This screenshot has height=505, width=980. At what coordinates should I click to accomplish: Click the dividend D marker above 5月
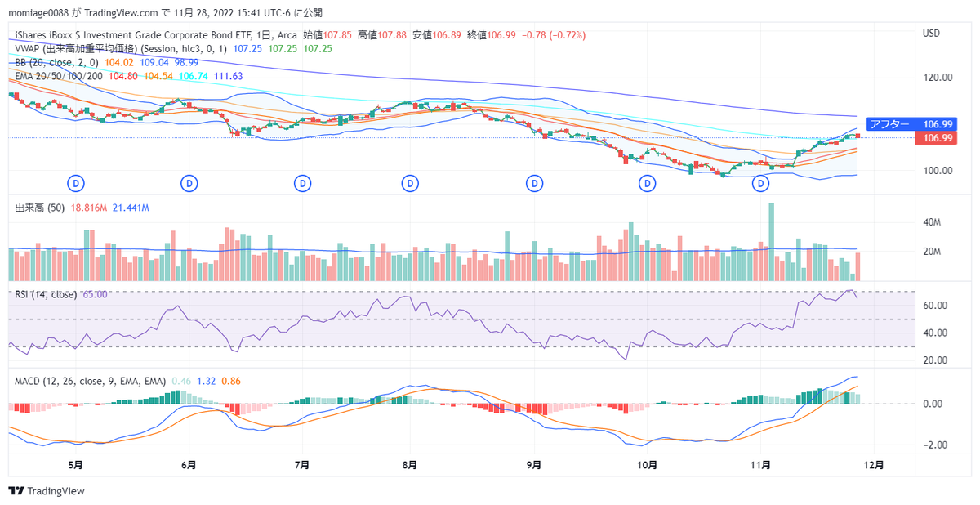[x=77, y=184]
